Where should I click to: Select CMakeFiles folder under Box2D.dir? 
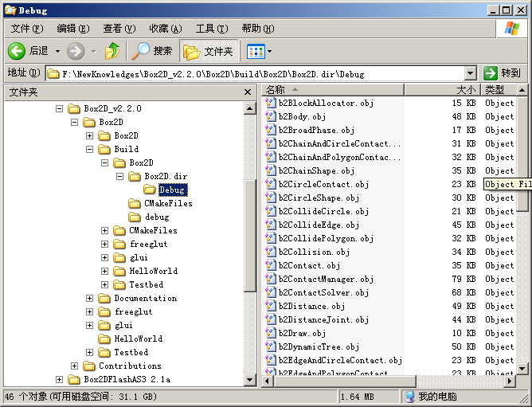click(x=168, y=203)
